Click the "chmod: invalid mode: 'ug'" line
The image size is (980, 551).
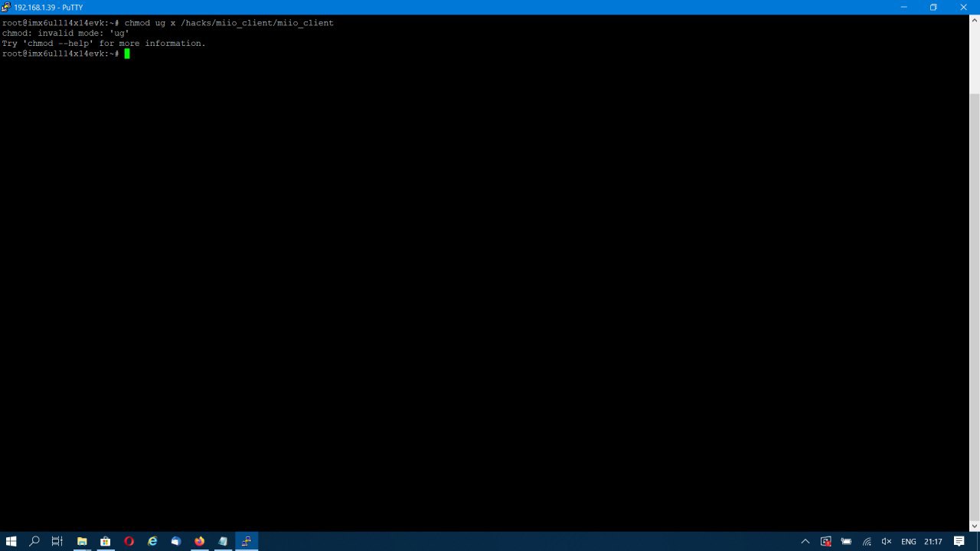pos(66,33)
